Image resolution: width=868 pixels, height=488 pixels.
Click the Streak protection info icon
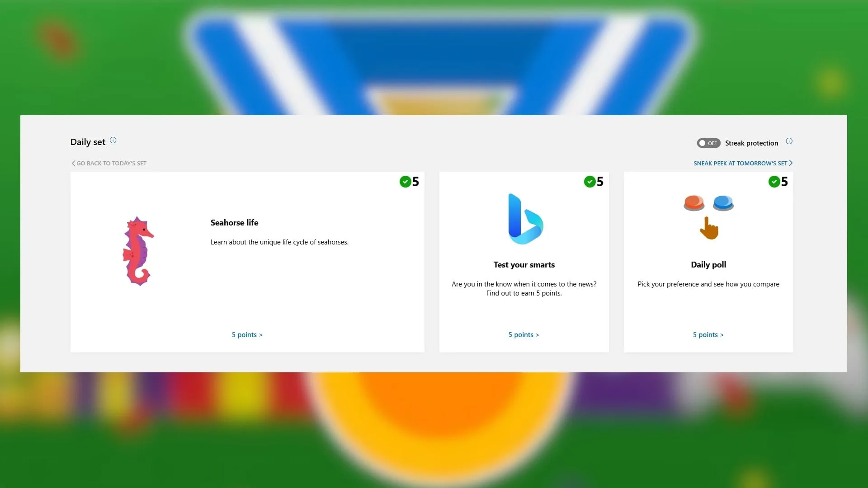point(789,141)
